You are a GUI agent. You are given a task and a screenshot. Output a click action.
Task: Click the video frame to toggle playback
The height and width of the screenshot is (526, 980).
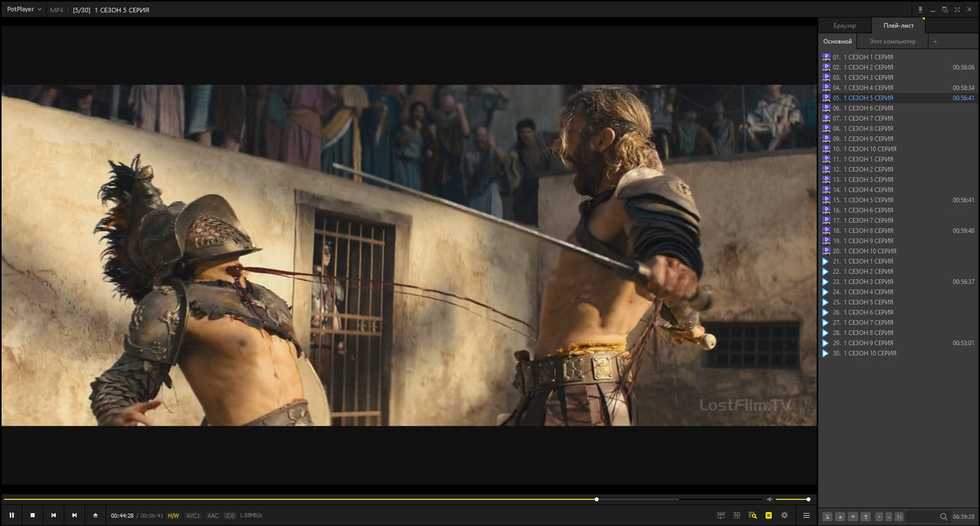tap(409, 255)
